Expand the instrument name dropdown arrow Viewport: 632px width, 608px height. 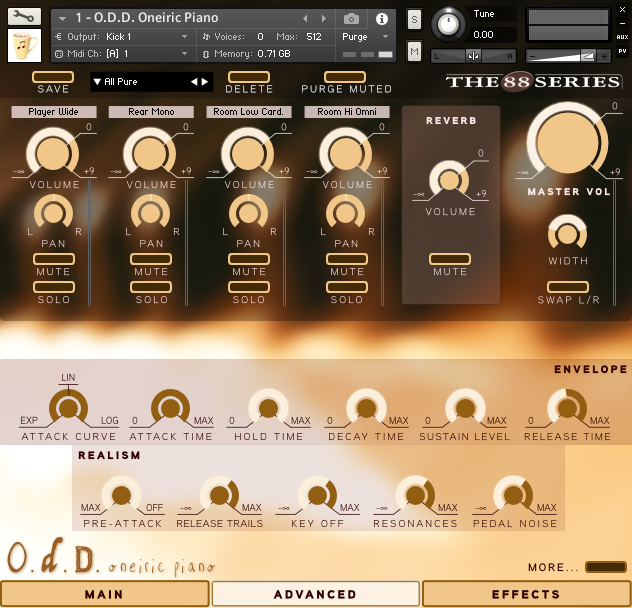click(x=62, y=19)
